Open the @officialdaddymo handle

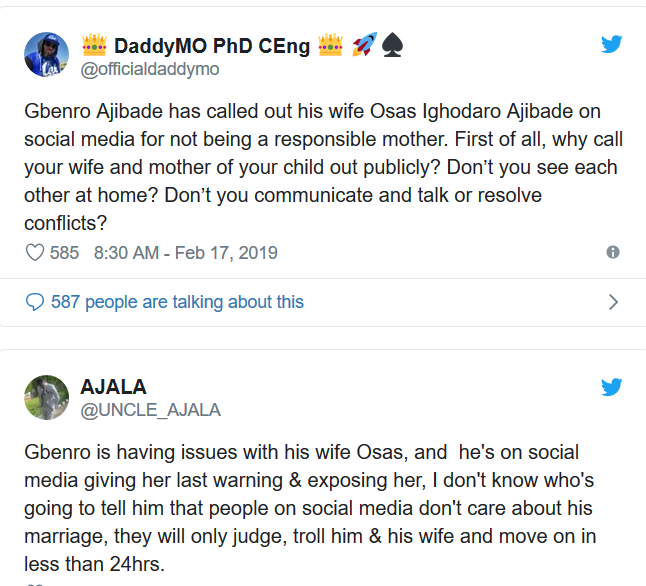pyautogui.click(x=150, y=69)
